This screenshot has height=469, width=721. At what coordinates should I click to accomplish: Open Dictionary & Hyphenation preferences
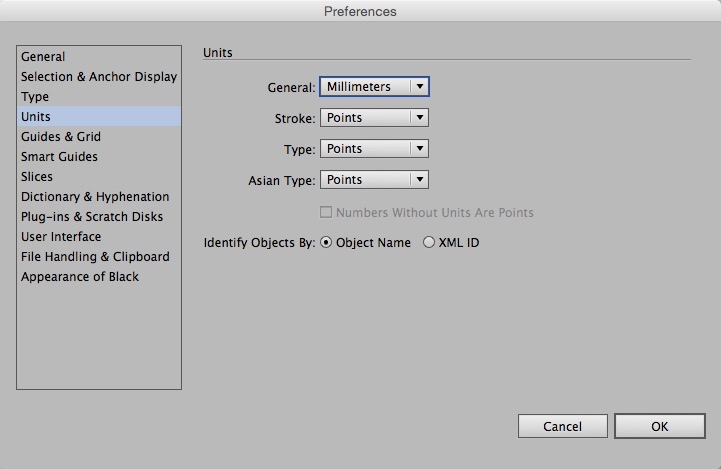[x=95, y=197]
